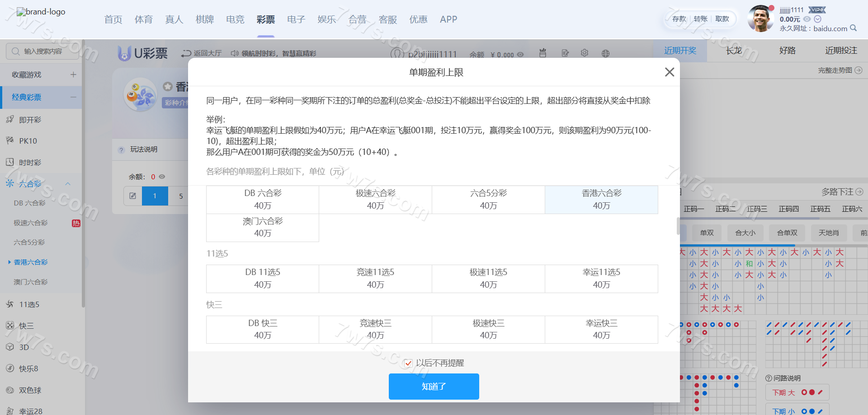Click the 存款 deposit link

679,19
